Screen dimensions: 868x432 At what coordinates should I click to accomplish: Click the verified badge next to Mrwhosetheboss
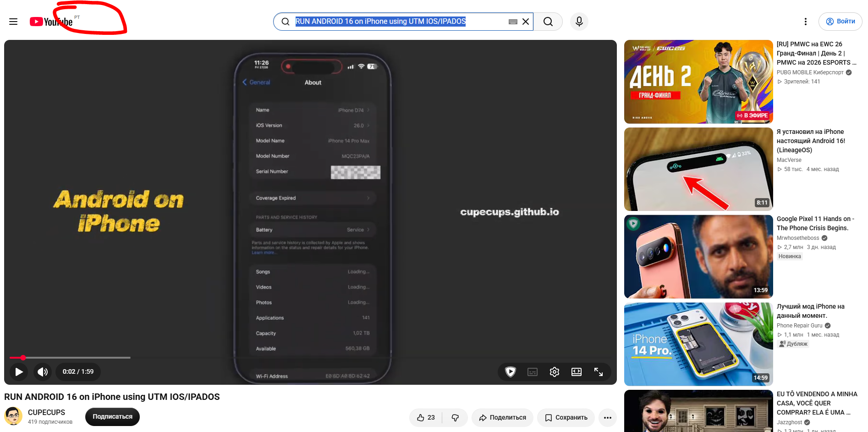coord(824,238)
